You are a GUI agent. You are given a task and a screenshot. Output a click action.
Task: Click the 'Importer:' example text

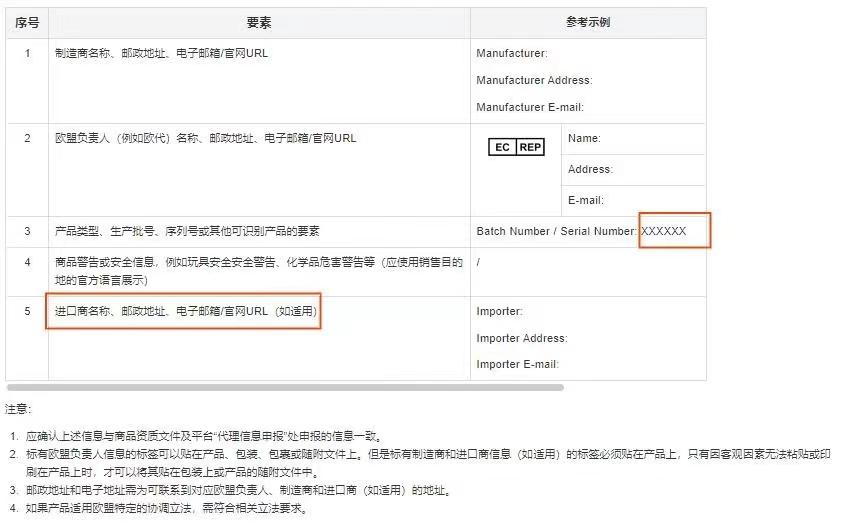(499, 311)
